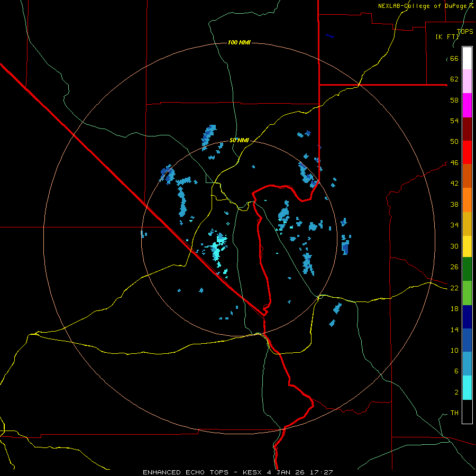Click legend value '62'
Image resolution: width=476 pixels, height=476 pixels.
(x=454, y=79)
